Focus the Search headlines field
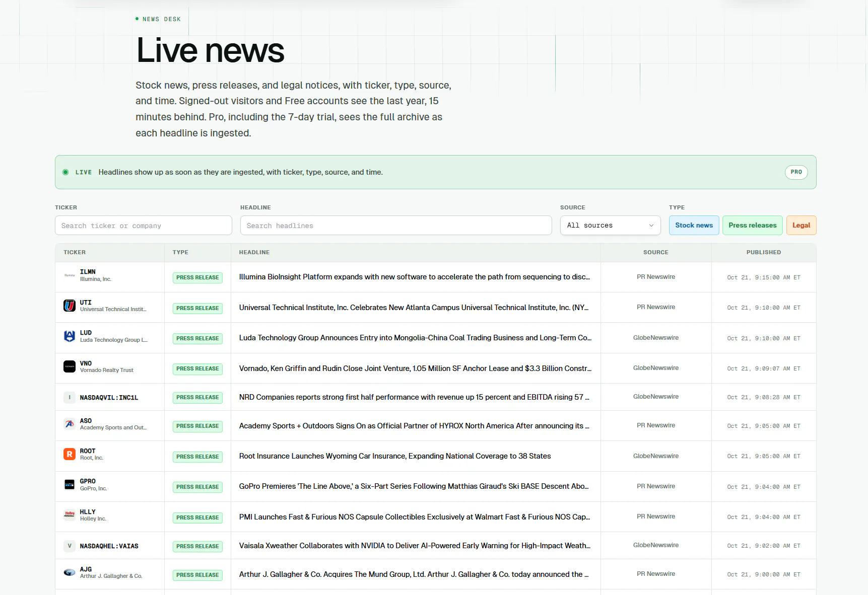This screenshot has height=595, width=868. pos(396,226)
